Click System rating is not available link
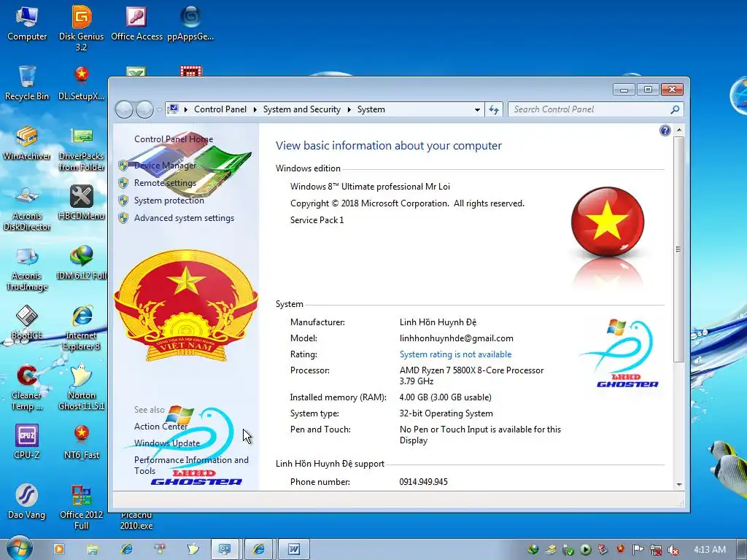Screen dimensions: 747x560 pos(455,354)
